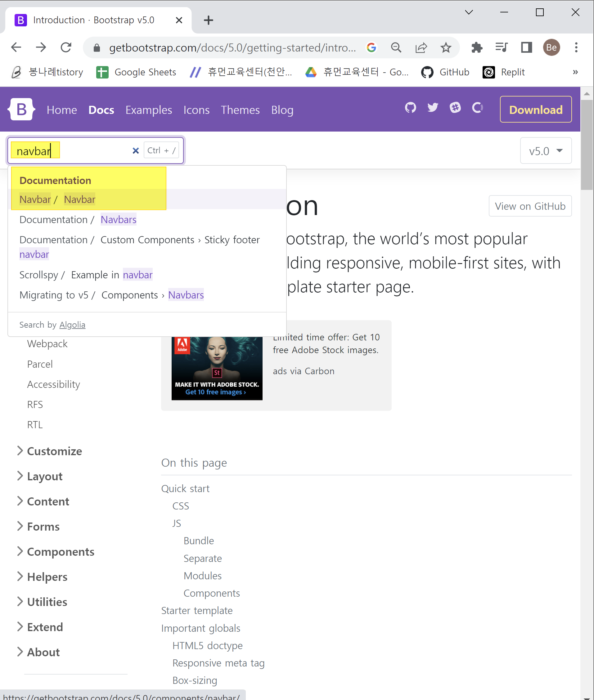Select the Navbar / Navbar search result
Viewport: 594px width, 700px height.
(147, 199)
